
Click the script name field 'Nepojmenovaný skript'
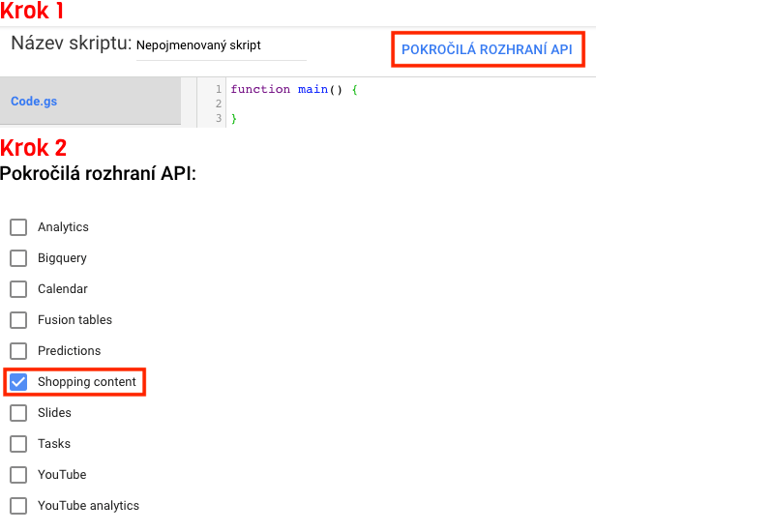coord(222,45)
